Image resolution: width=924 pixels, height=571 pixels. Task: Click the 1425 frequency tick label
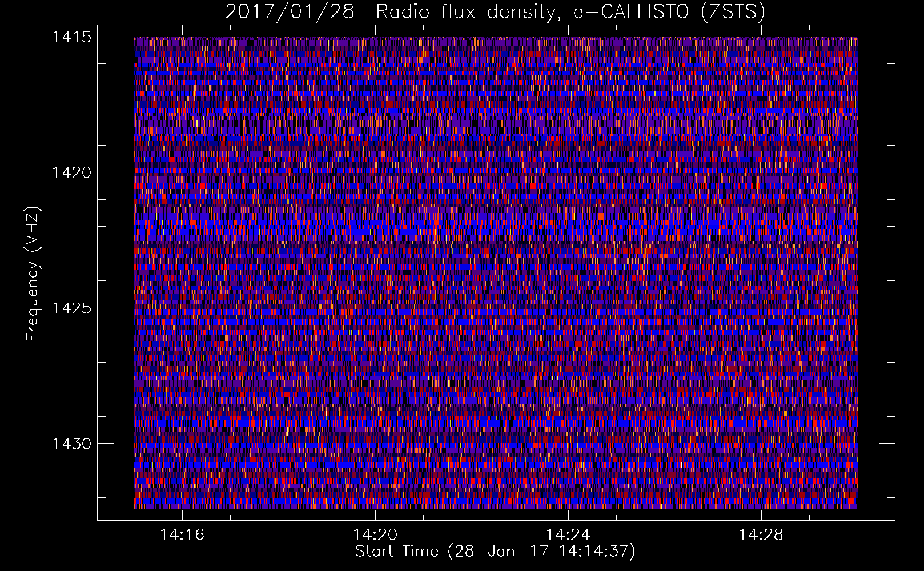click(71, 308)
